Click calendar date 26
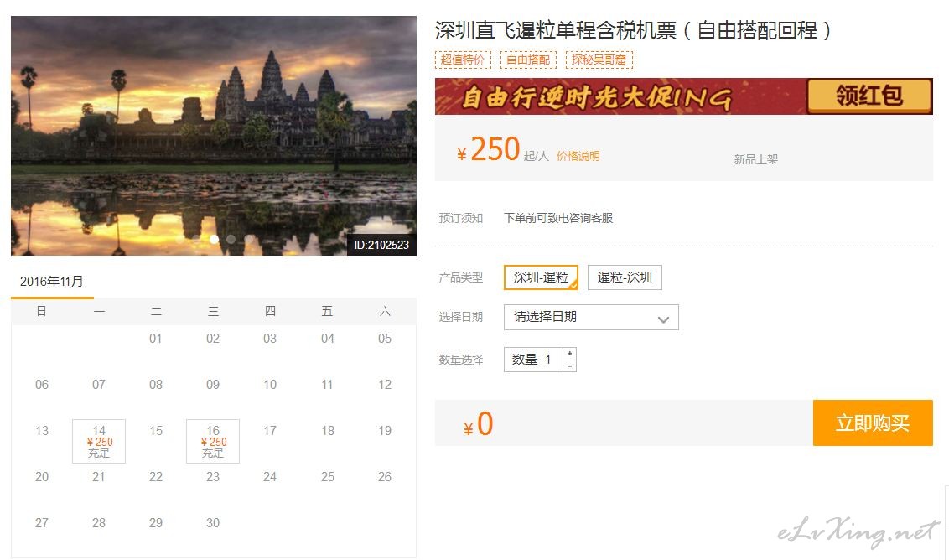This screenshot has width=949, height=560. pyautogui.click(x=385, y=476)
